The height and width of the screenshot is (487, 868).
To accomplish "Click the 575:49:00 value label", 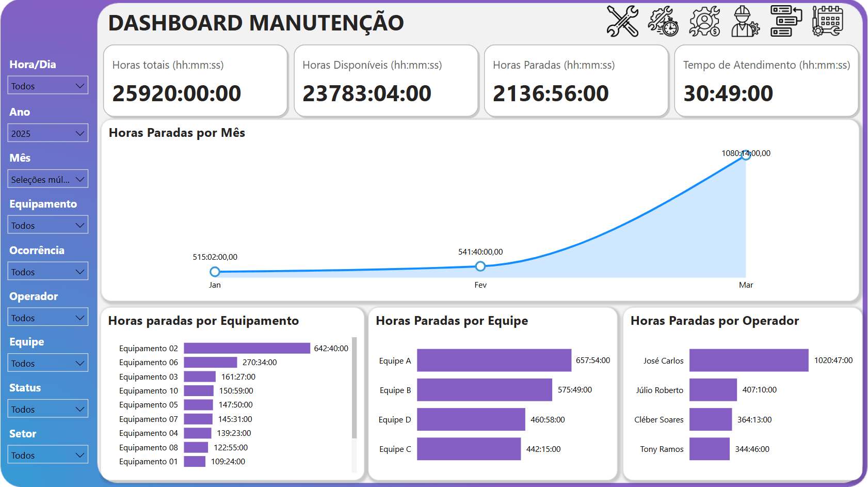I will [575, 390].
